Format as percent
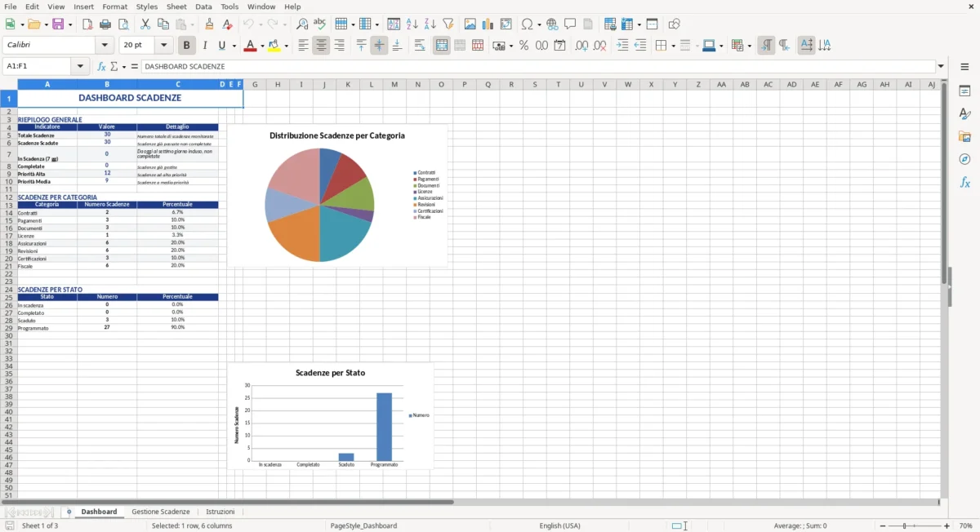The image size is (980, 532). pos(524,46)
